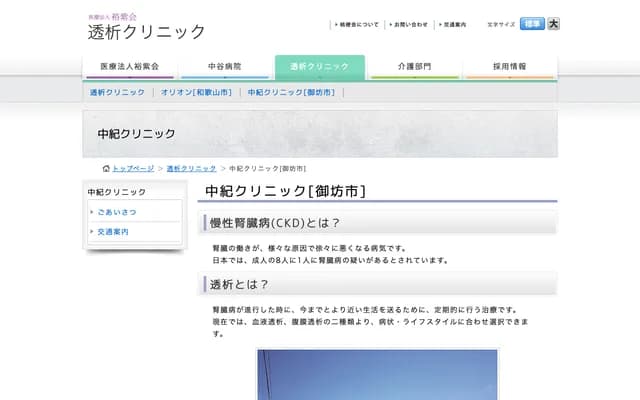Screen dimensions: 640x400
Task: Click 裕紫会について header link
Action: pyautogui.click(x=357, y=24)
